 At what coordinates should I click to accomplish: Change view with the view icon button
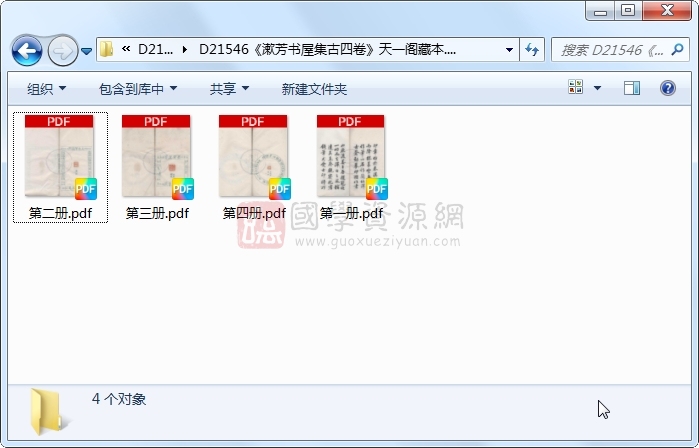click(576, 87)
